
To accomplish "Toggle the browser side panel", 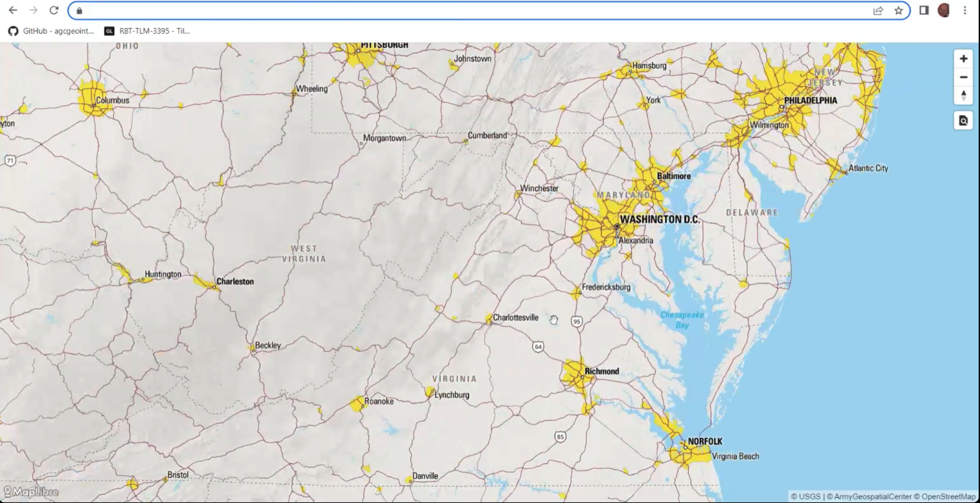I will tap(924, 10).
